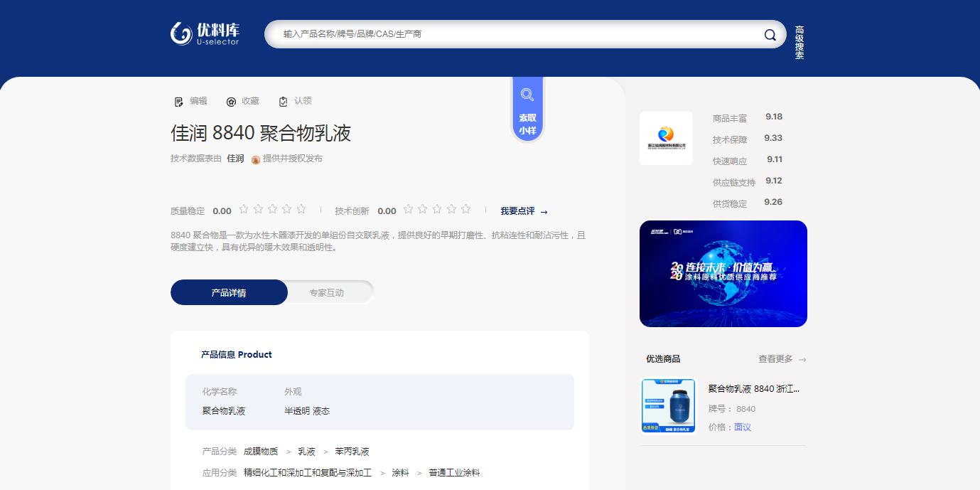The height and width of the screenshot is (490, 980).
Task: Click the 收藏 favorite icon
Action: 231,102
